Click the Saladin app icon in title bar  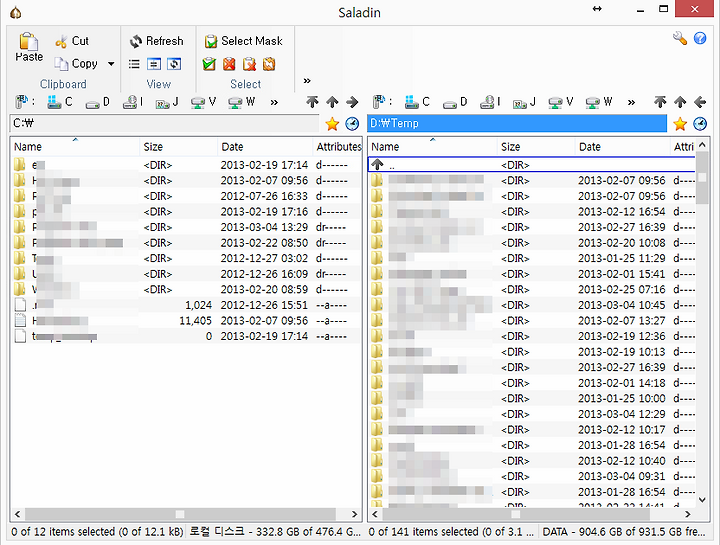click(x=16, y=12)
